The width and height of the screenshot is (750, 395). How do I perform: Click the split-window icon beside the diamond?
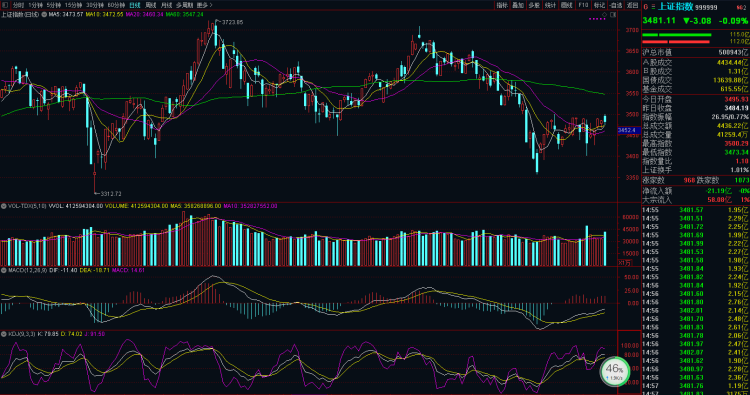[613, 15]
